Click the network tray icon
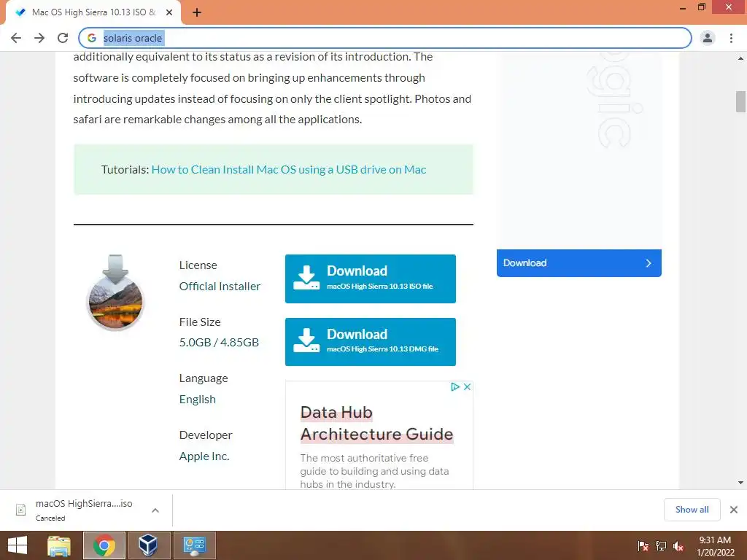This screenshot has width=747, height=560. tap(661, 545)
